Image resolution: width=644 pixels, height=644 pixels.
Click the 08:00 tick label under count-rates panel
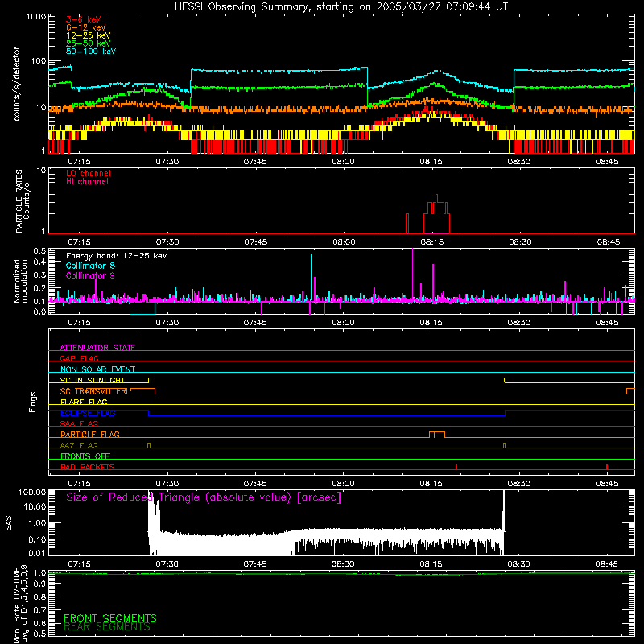[x=344, y=162]
